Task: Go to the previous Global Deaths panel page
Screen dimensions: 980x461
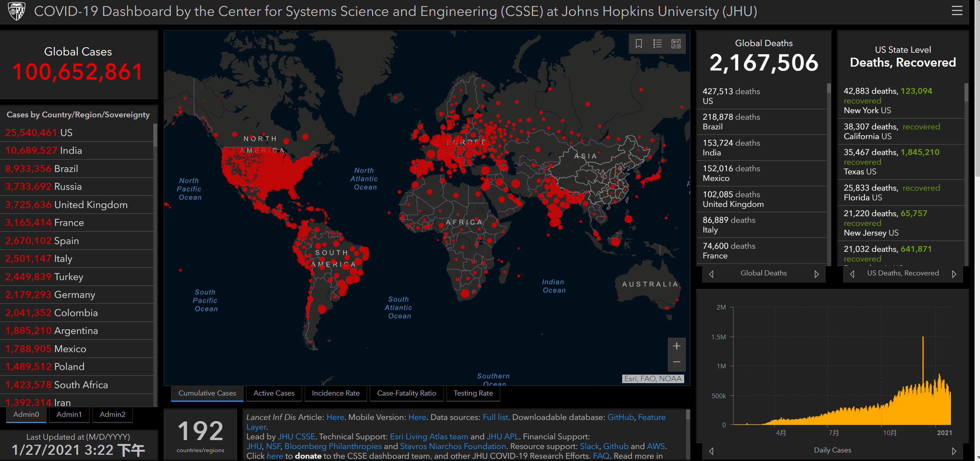Action: point(711,274)
